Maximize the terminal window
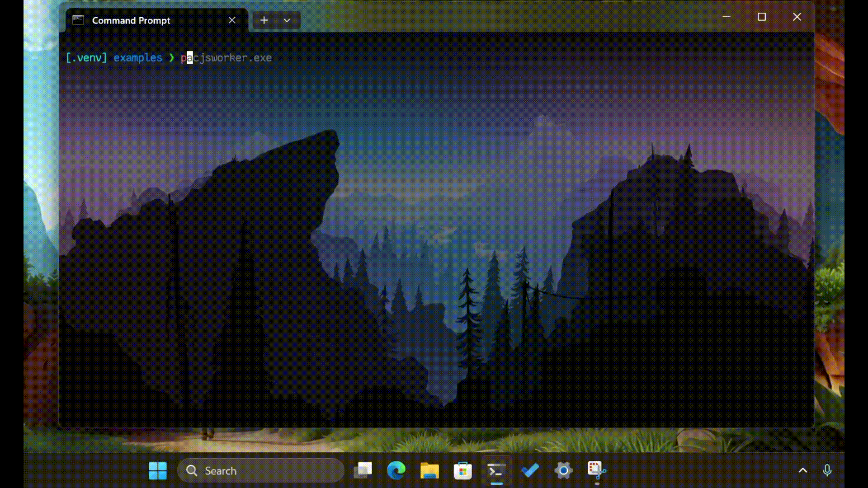Image resolution: width=868 pixels, height=488 pixels. [x=762, y=17]
